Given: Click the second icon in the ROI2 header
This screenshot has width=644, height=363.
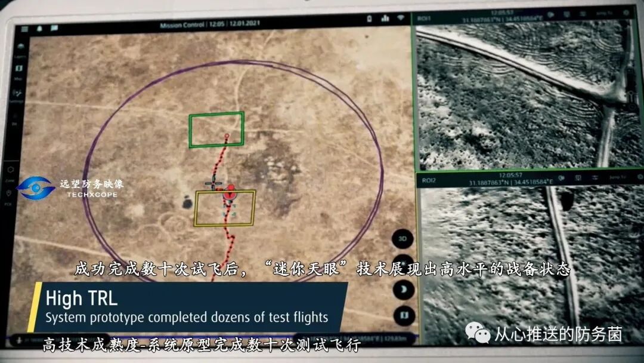Looking at the screenshot, I should (x=578, y=178).
